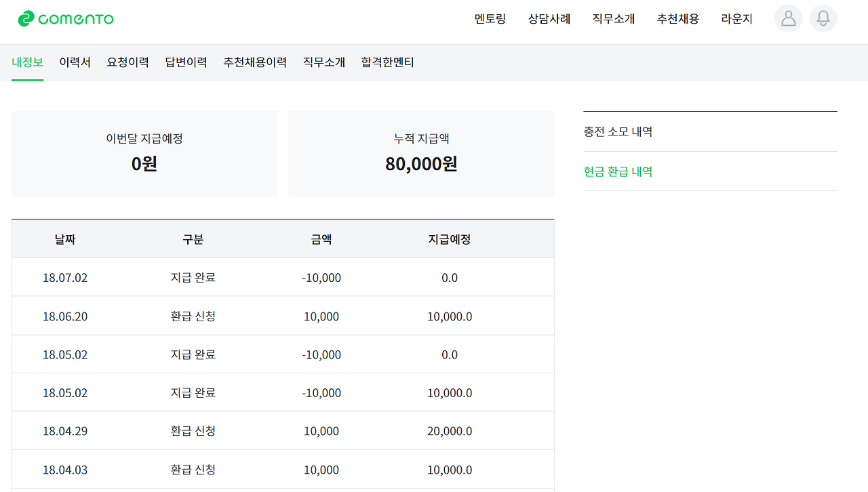Screen dimensions: 868x492
Task: Go to 상담사례 in top navigation
Action: pyautogui.click(x=549, y=19)
